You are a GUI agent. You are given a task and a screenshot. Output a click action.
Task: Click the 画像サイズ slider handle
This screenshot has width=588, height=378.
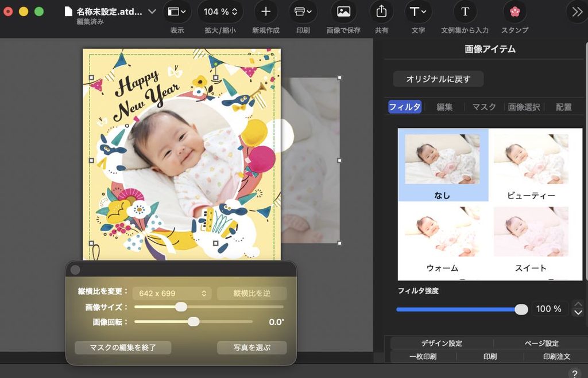[x=181, y=307]
